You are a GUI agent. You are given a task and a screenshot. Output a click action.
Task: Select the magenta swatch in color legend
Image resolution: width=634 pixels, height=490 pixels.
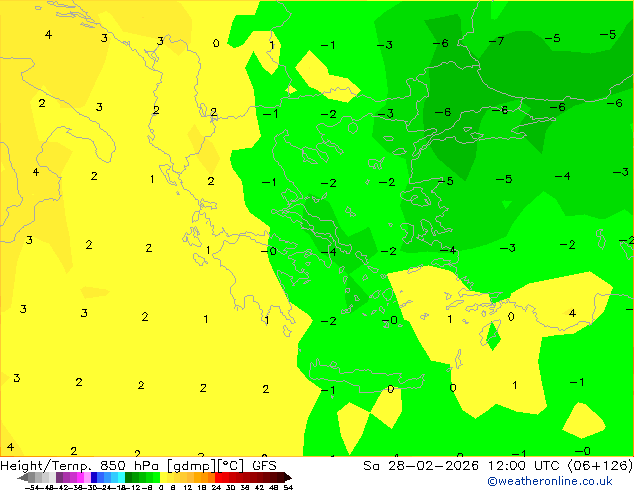click(x=80, y=477)
